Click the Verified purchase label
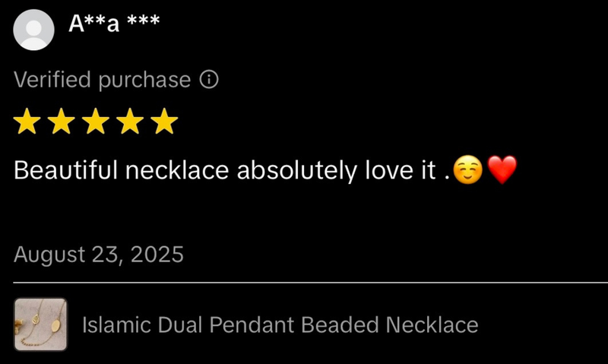 (103, 80)
